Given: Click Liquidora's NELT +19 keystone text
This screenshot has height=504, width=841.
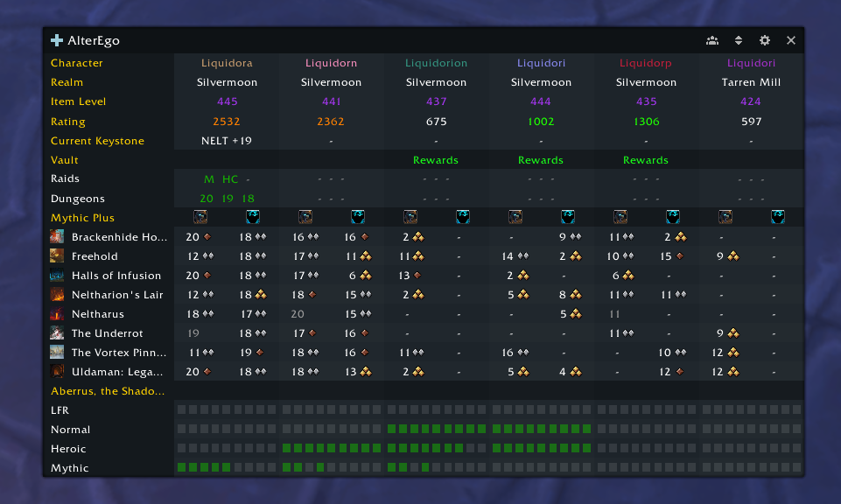Looking at the screenshot, I should 226,140.
